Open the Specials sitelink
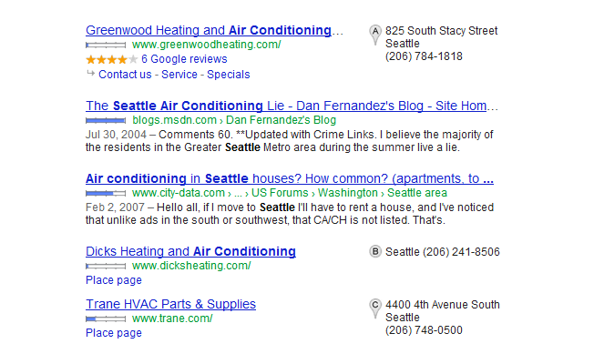Screen dimensions: 594x364 tap(228, 75)
